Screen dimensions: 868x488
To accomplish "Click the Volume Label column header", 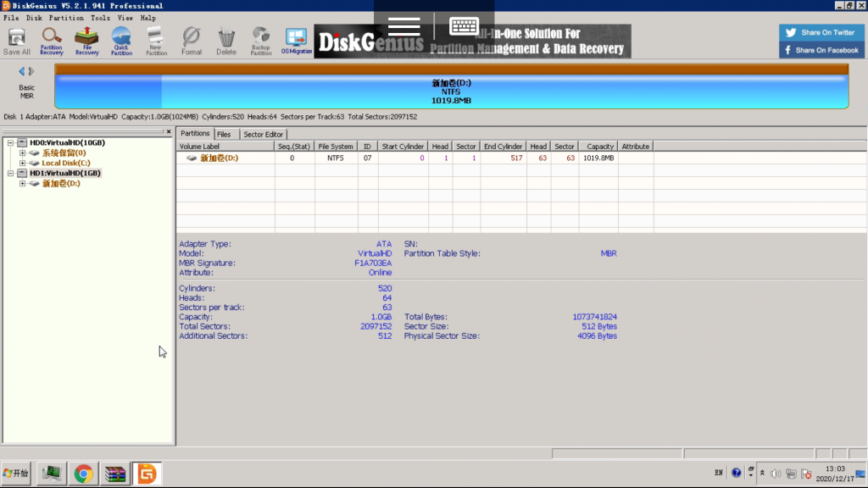I will [x=225, y=147].
